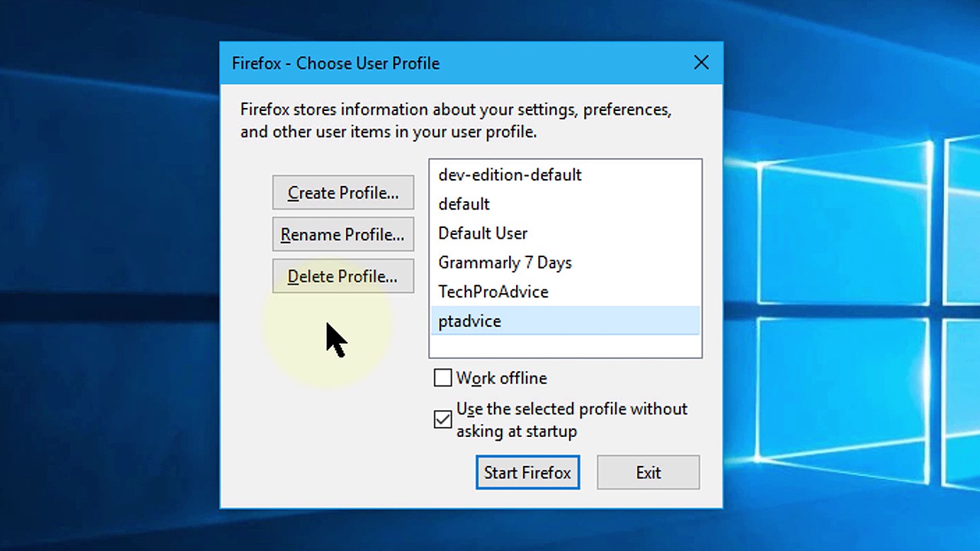Close the Choose User Profile dialog
This screenshot has height=551, width=980.
(x=701, y=63)
